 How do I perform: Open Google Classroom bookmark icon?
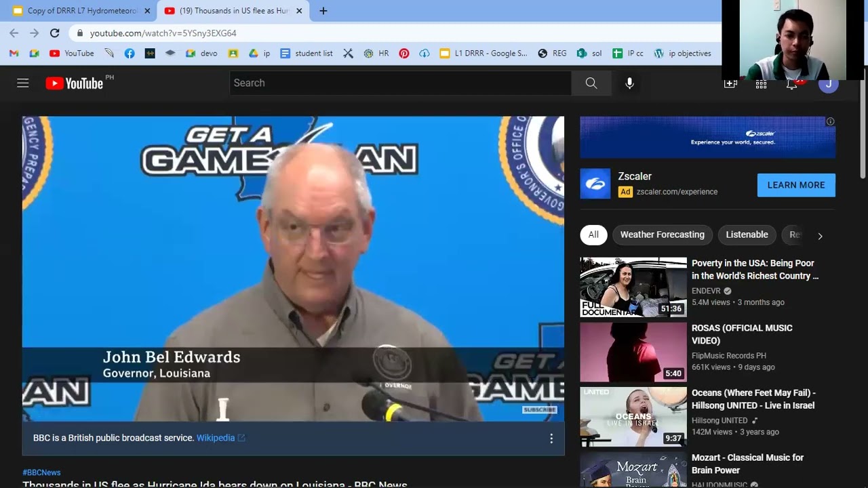click(x=233, y=53)
